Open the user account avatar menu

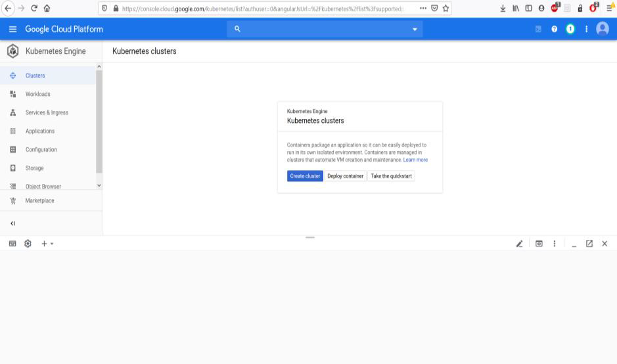point(602,30)
